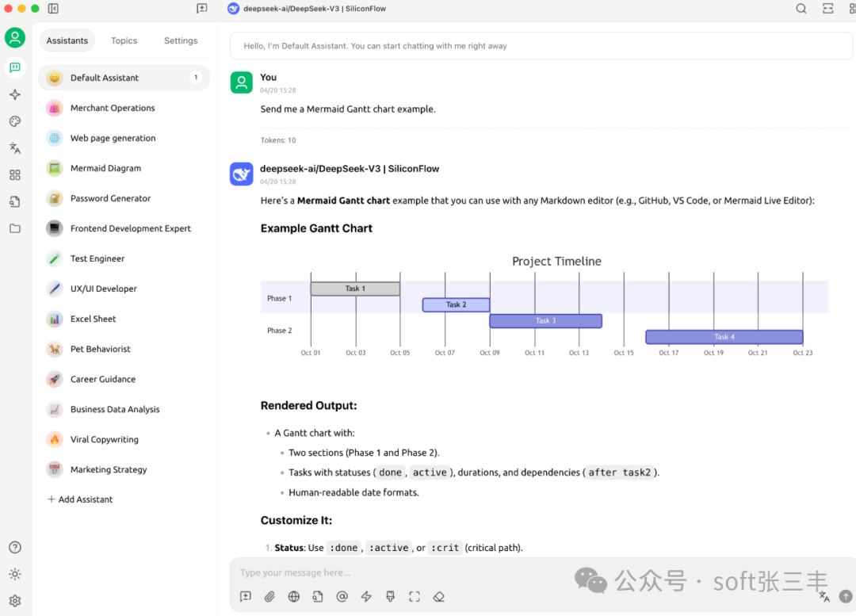Select the Merchant Operations assistant
Viewport: 856px width, 616px height.
click(124, 108)
